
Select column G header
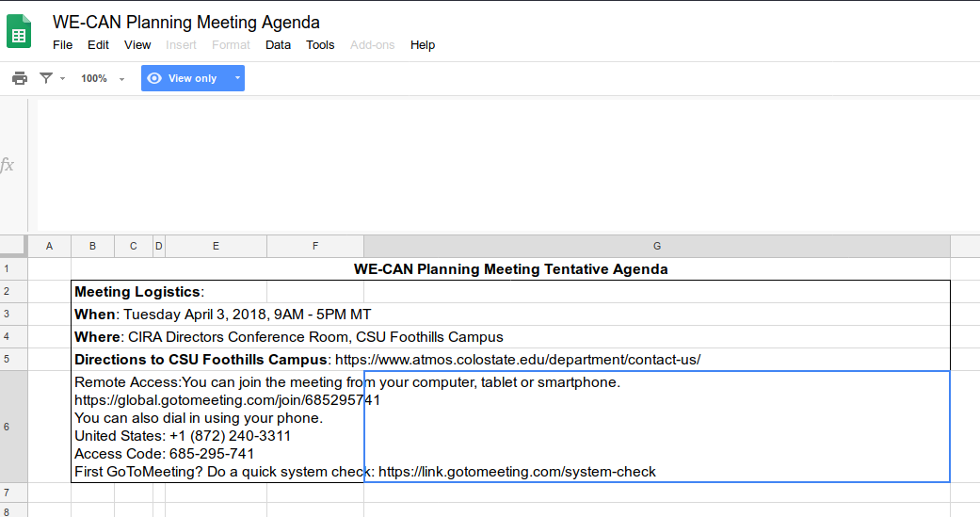[x=656, y=246]
